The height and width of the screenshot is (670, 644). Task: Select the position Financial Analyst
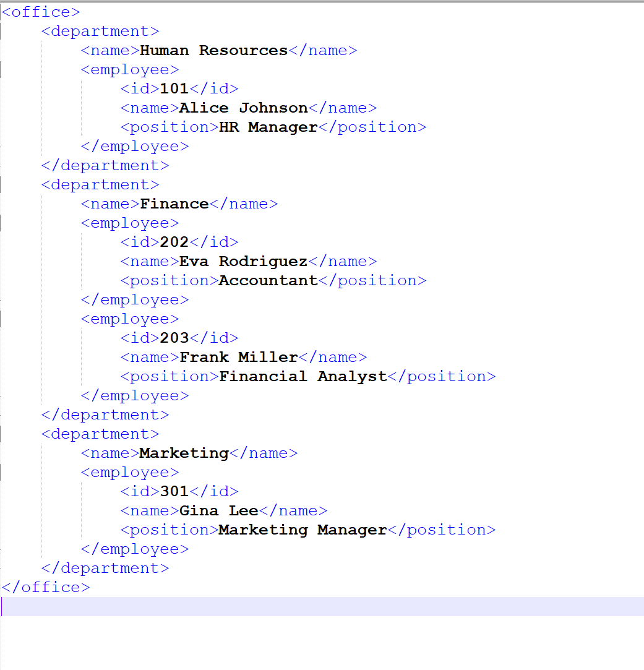coord(303,376)
